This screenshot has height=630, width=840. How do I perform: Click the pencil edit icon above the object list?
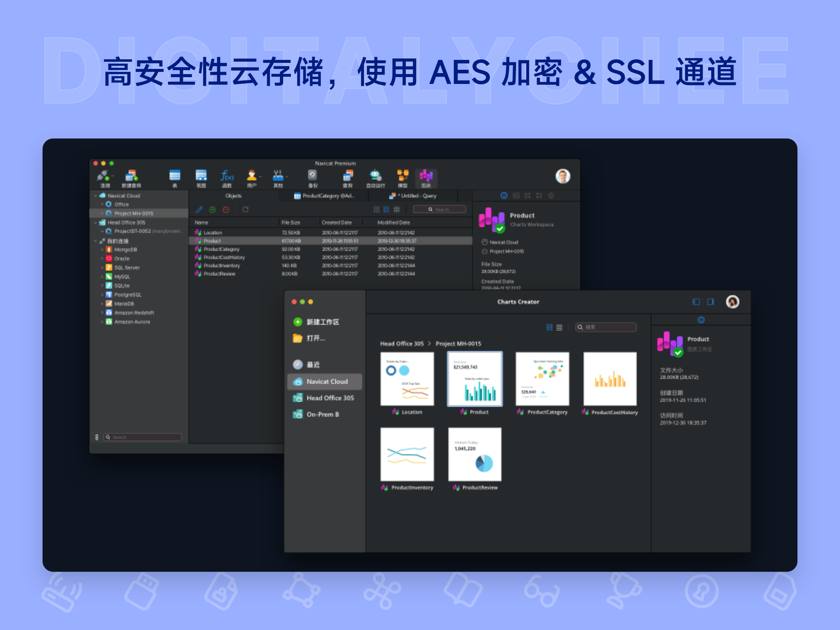199,210
